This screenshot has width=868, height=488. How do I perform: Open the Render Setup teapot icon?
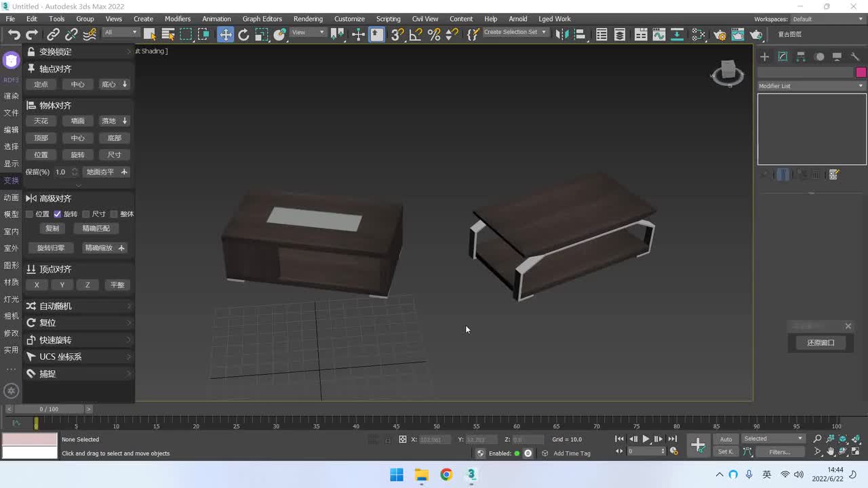point(719,35)
